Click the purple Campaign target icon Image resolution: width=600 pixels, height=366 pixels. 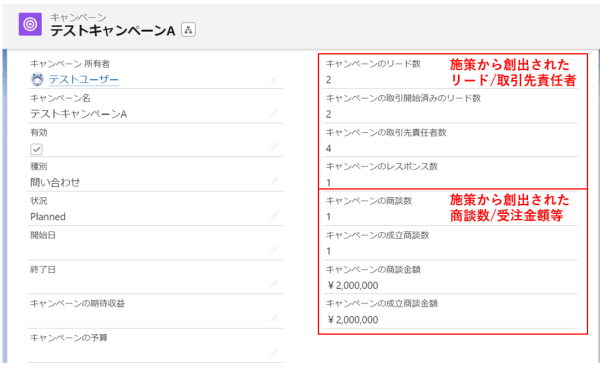click(30, 25)
